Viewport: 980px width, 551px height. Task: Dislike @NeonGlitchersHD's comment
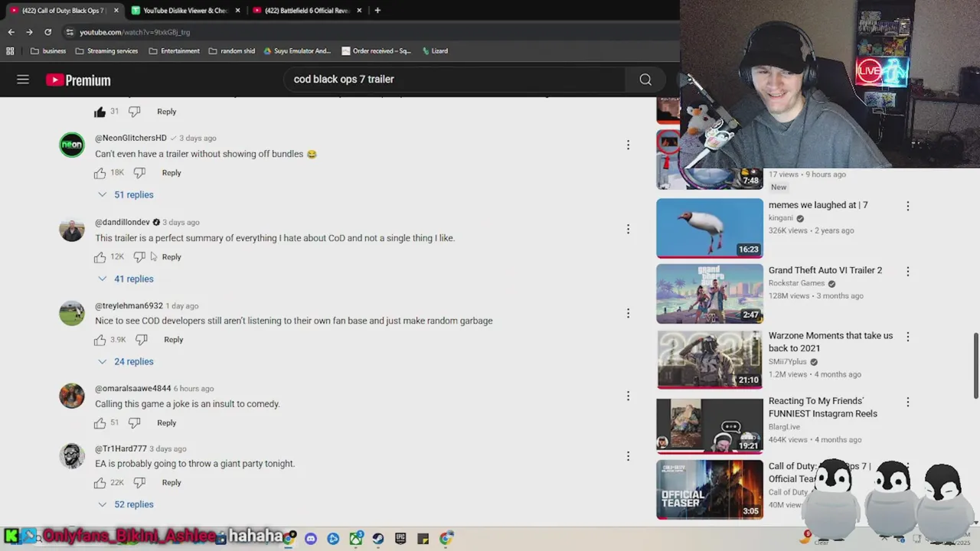(139, 173)
